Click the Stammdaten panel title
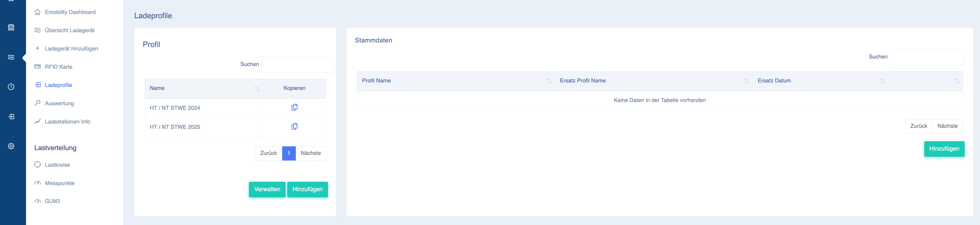 [373, 40]
